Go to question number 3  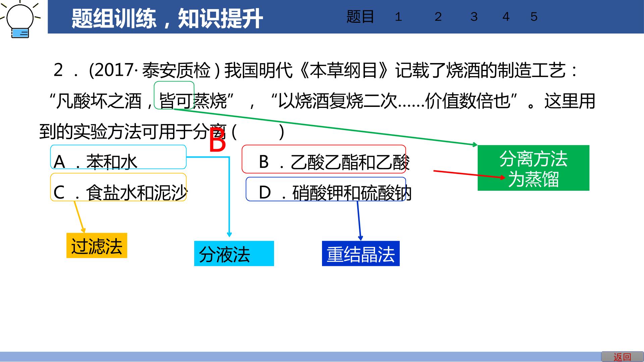pos(474,17)
